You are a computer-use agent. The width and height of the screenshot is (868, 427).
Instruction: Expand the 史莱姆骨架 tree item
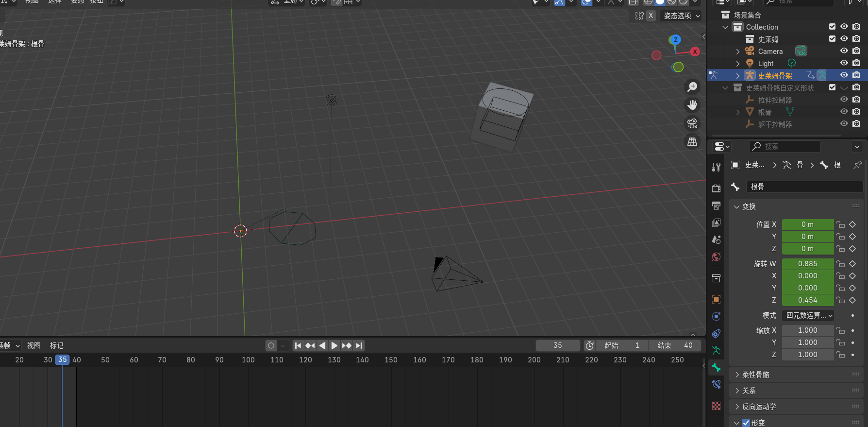tap(738, 76)
